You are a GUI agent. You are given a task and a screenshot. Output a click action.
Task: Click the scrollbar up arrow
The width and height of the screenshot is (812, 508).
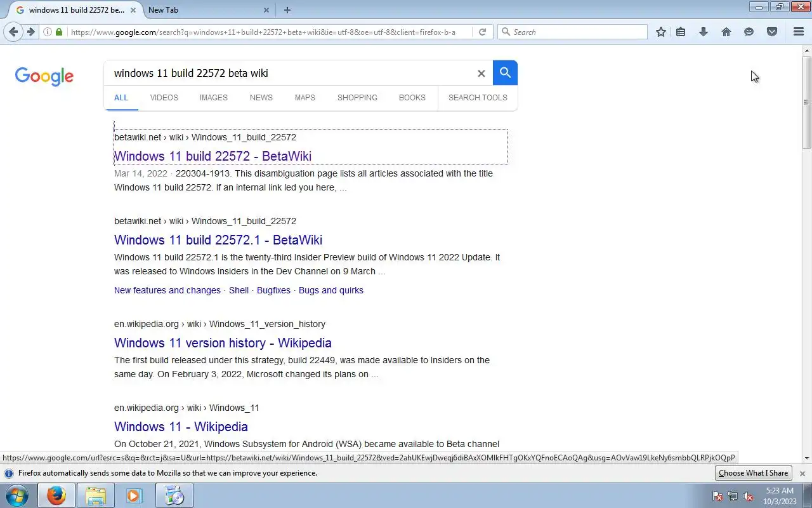tap(806, 50)
